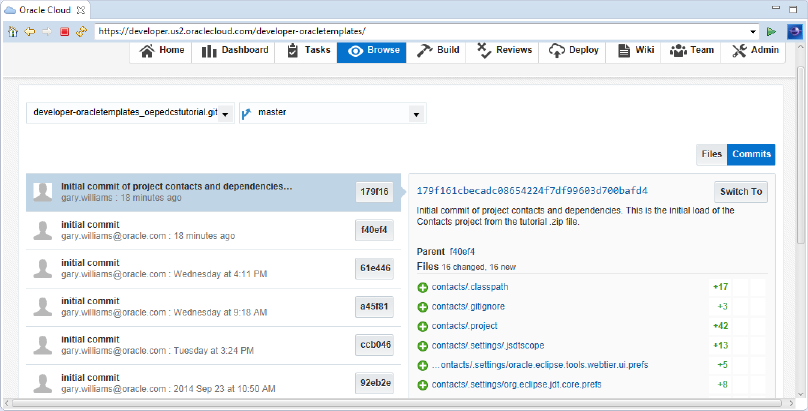Select the commit from 2014 Sep 23

pyautogui.click(x=213, y=382)
